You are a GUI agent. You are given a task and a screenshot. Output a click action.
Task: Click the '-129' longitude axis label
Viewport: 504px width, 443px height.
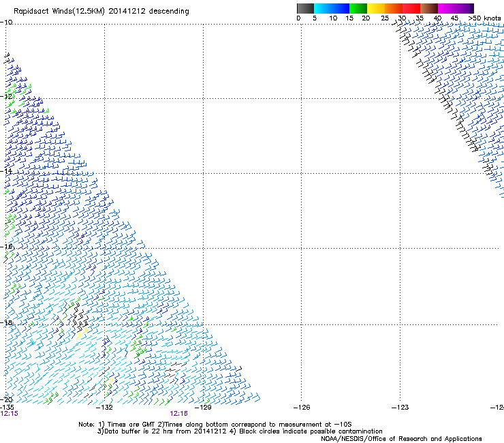[x=203, y=408]
